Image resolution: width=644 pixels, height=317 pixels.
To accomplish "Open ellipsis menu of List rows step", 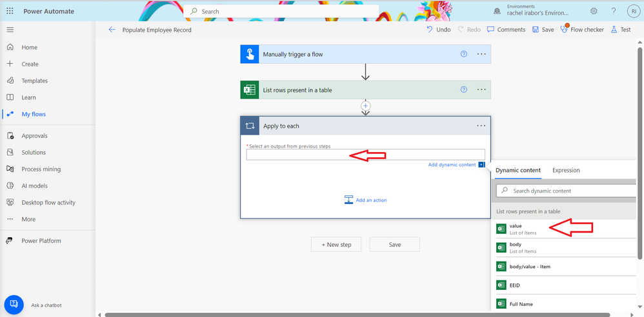I will pyautogui.click(x=481, y=90).
